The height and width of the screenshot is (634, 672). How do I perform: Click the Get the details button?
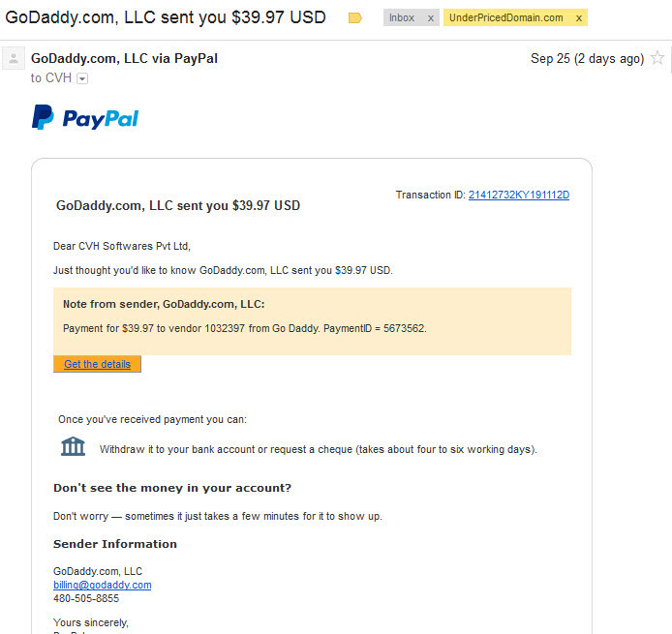click(97, 364)
